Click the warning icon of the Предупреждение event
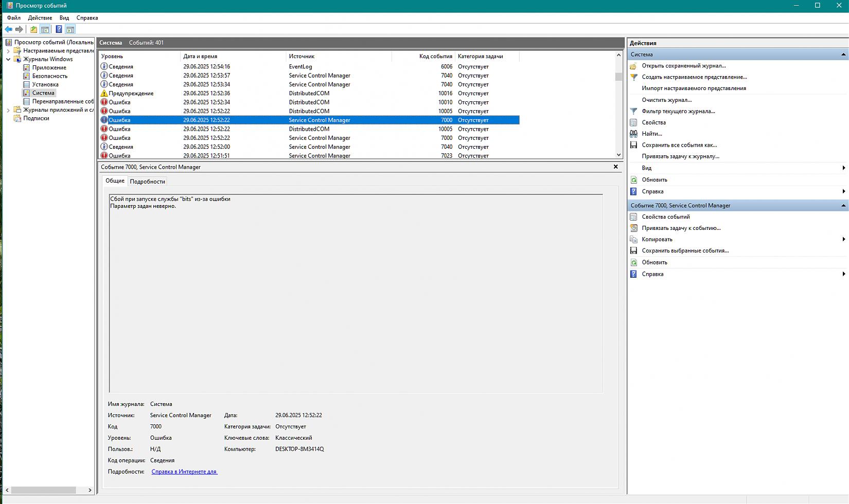The image size is (849, 504). (x=104, y=94)
